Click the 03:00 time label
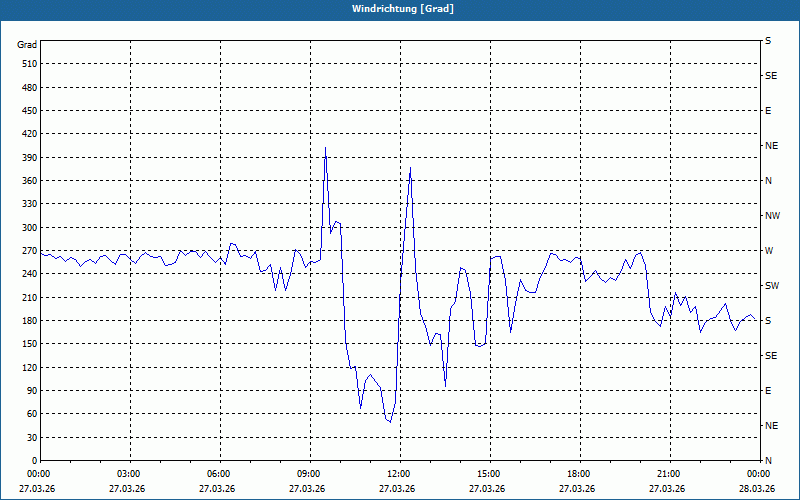Image resolution: width=800 pixels, height=500 pixels. point(130,474)
